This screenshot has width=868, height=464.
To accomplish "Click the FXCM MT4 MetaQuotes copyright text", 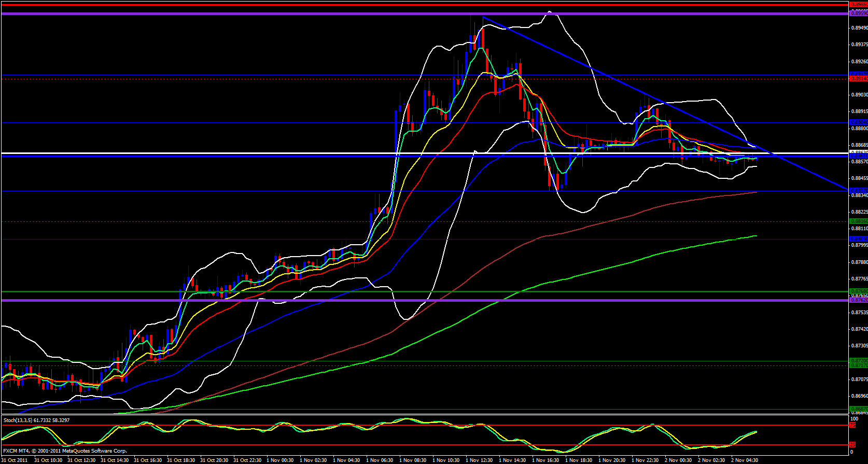I will [65, 451].
